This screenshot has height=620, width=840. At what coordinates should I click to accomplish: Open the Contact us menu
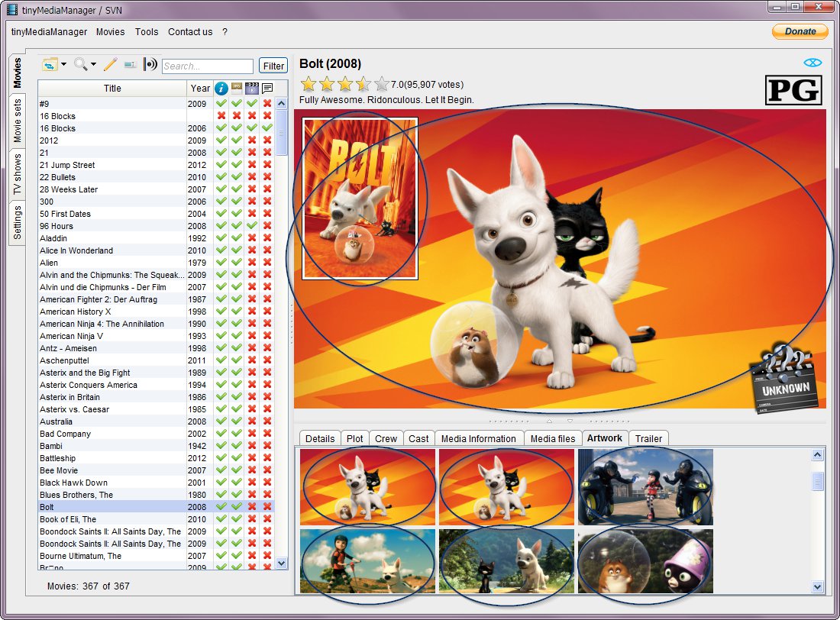point(190,32)
